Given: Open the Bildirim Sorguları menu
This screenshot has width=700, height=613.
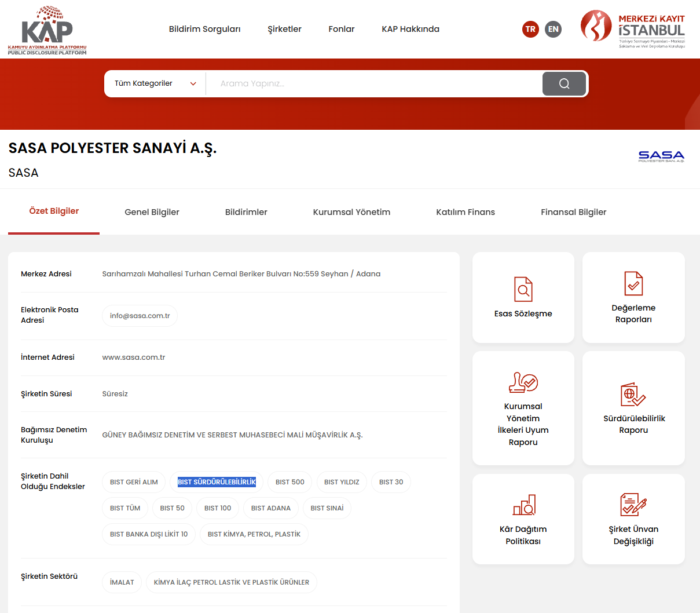Looking at the screenshot, I should pos(204,29).
